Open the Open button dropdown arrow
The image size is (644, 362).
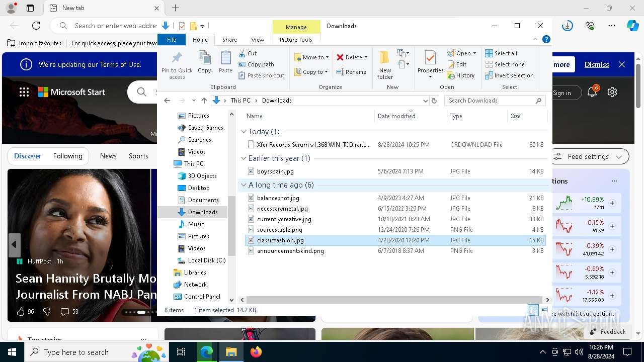pos(474,53)
